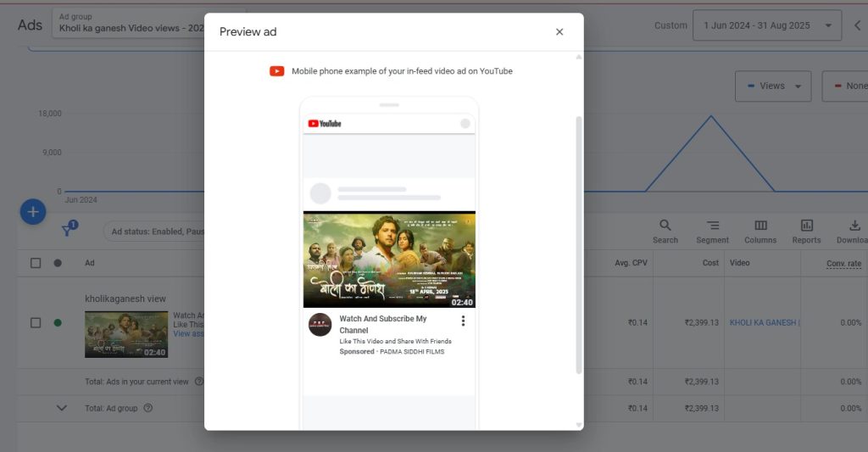Open Search in the table toolbar
Screen dimensions: 868x452
(x=665, y=232)
